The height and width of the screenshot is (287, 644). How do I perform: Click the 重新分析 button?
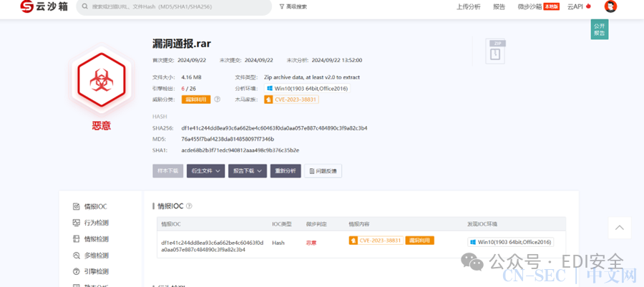pos(286,171)
